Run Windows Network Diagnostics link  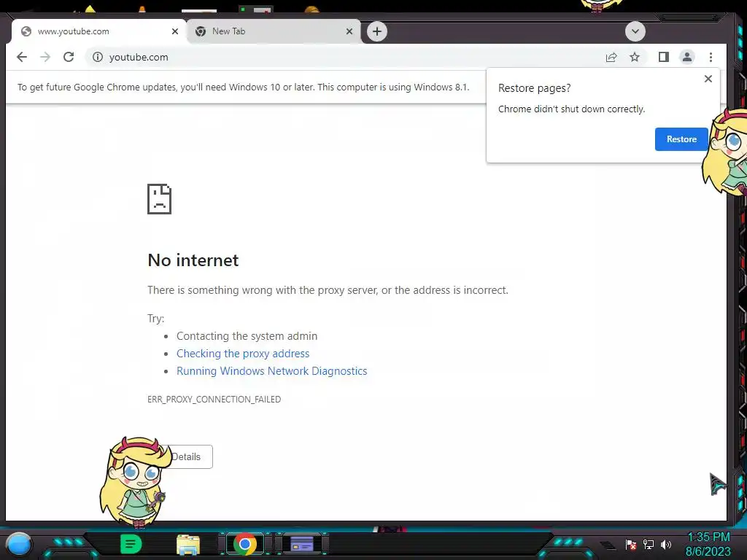[271, 371]
